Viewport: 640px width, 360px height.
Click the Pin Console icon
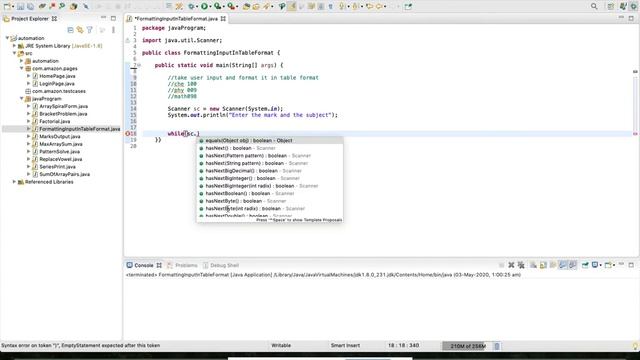(x=585, y=265)
